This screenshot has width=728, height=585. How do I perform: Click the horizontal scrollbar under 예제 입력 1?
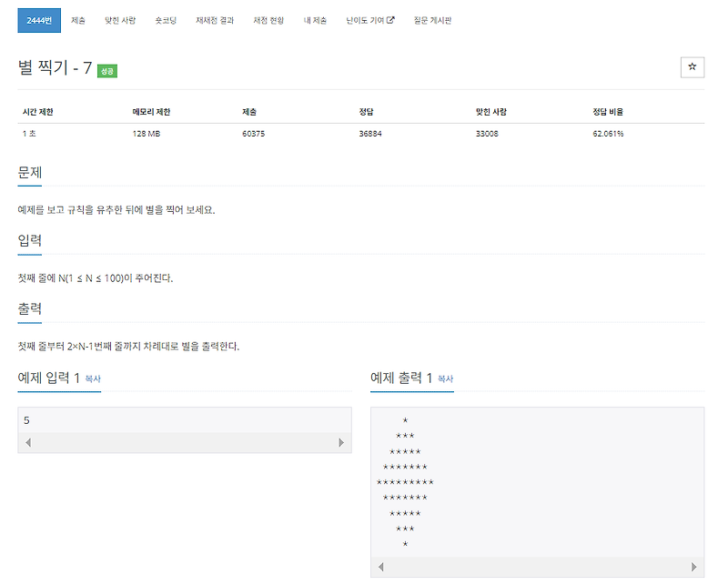(x=182, y=442)
